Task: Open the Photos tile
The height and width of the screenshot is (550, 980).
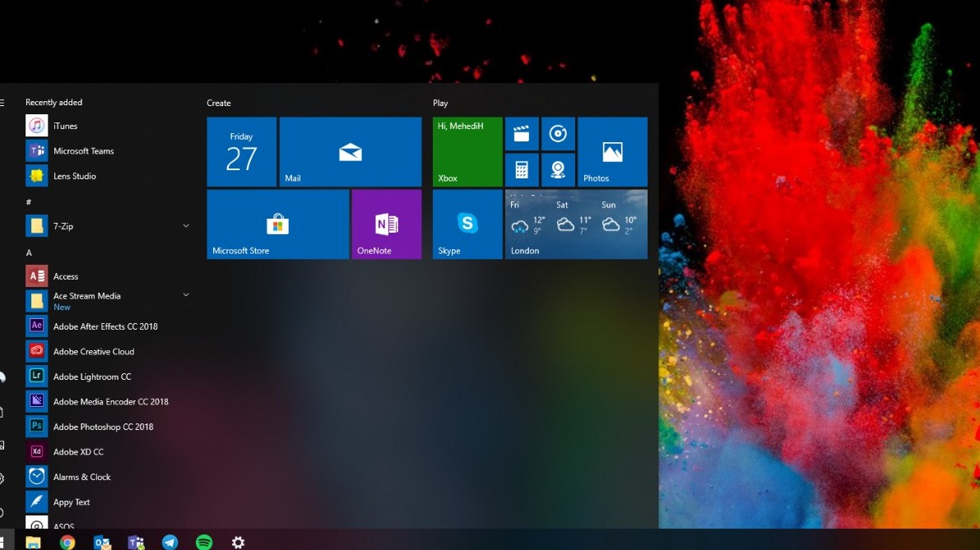Action: pos(612,152)
